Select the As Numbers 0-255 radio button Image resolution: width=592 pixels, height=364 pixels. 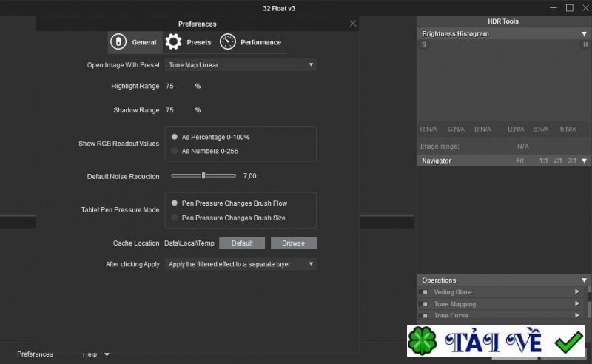pos(175,151)
